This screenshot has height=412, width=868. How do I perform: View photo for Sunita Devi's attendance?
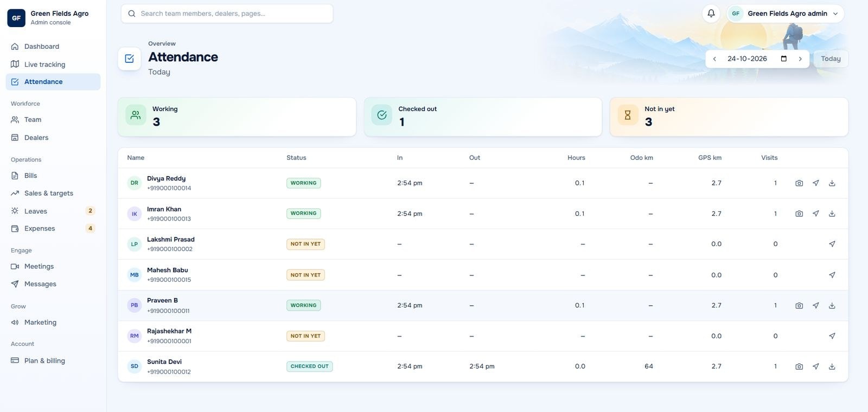(x=799, y=366)
